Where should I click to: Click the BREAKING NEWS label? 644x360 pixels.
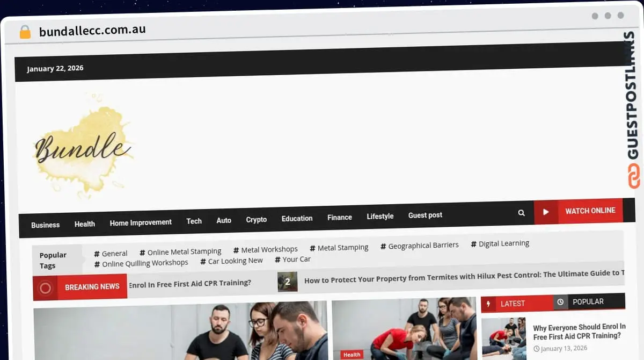click(92, 287)
